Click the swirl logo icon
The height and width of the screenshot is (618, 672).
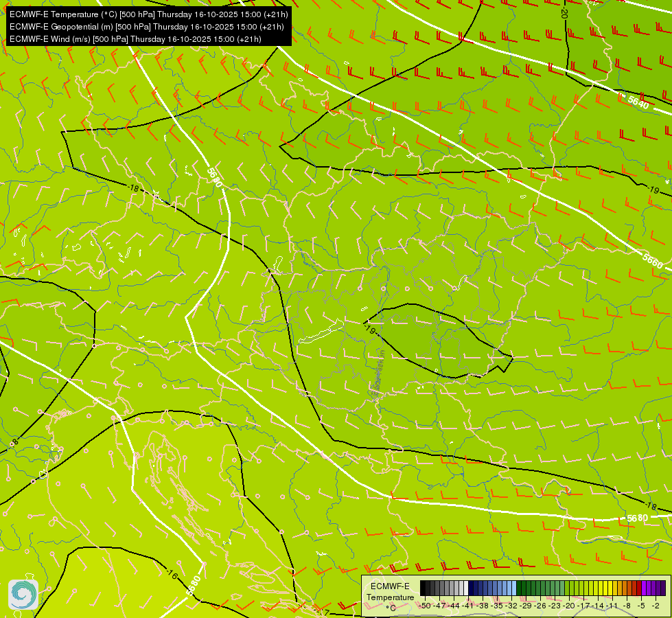pos(23,595)
